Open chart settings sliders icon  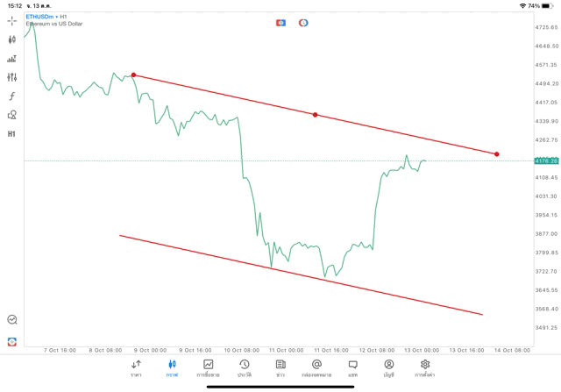coord(12,77)
